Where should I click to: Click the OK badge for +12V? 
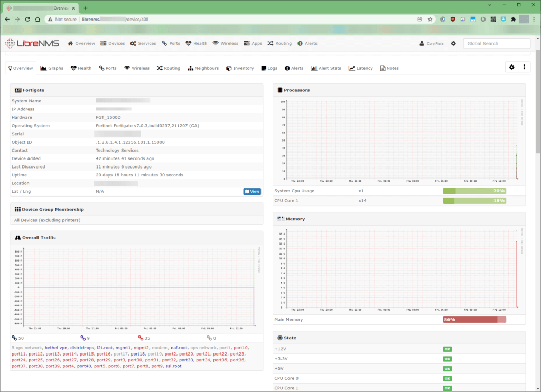point(447,349)
